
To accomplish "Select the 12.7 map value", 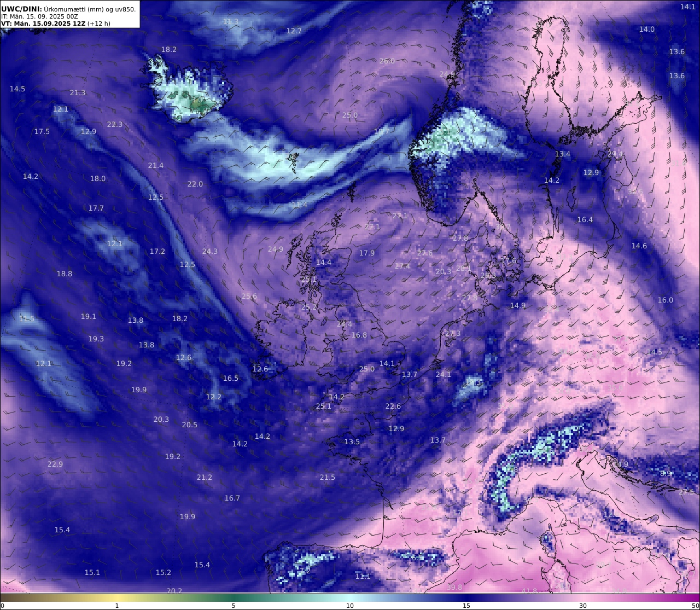I will coord(294,31).
